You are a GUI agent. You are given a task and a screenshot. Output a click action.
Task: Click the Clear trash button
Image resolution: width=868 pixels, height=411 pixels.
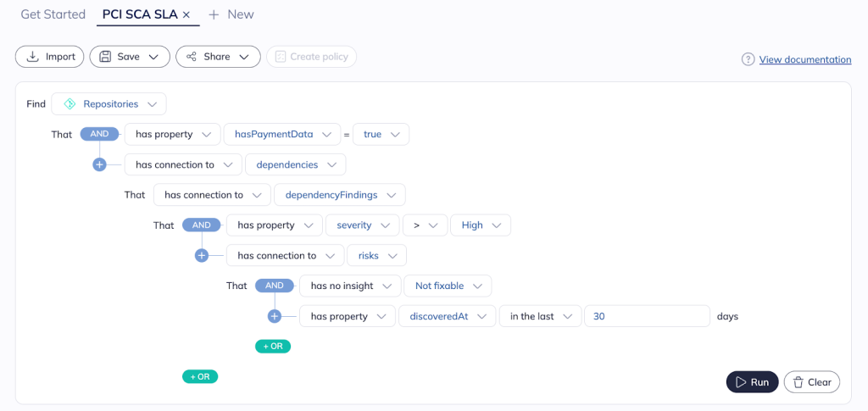click(811, 382)
